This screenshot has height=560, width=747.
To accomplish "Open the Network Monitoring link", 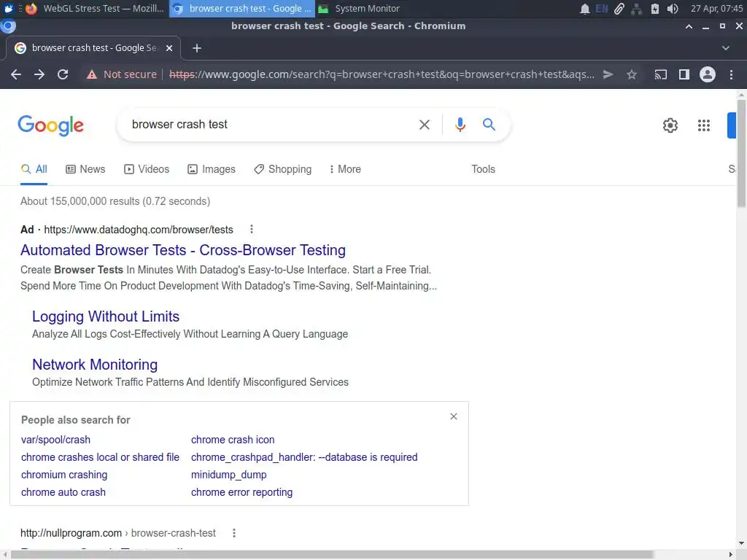I will tap(95, 365).
